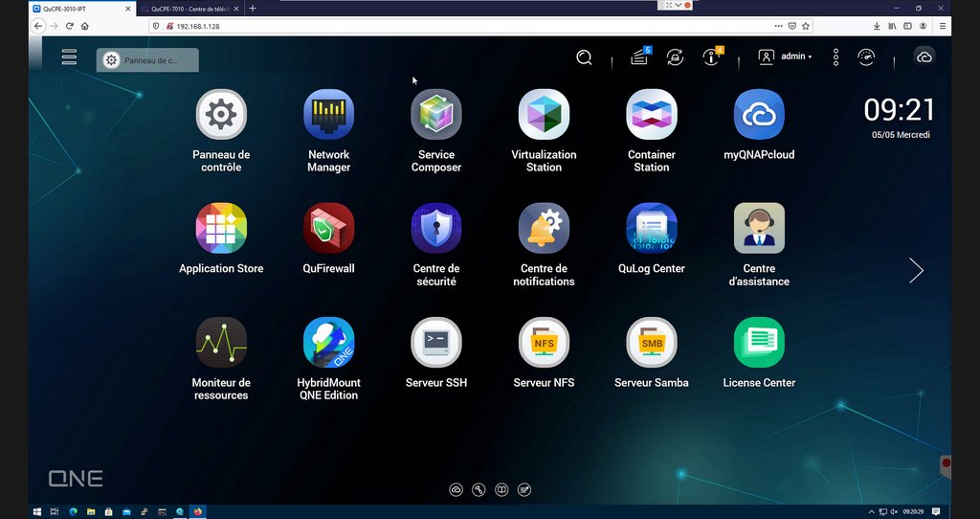The height and width of the screenshot is (519, 980).
Task: Launch Network Manager
Action: click(x=329, y=115)
